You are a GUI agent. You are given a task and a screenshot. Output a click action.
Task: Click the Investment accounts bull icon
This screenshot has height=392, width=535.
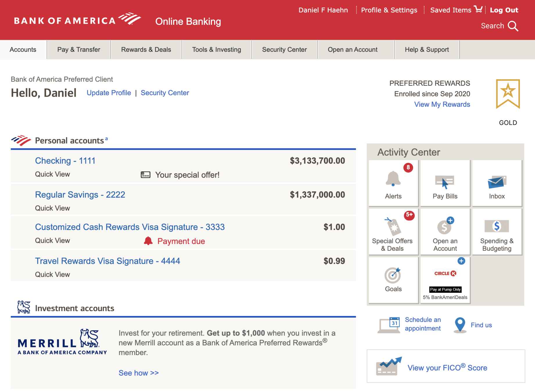click(24, 307)
